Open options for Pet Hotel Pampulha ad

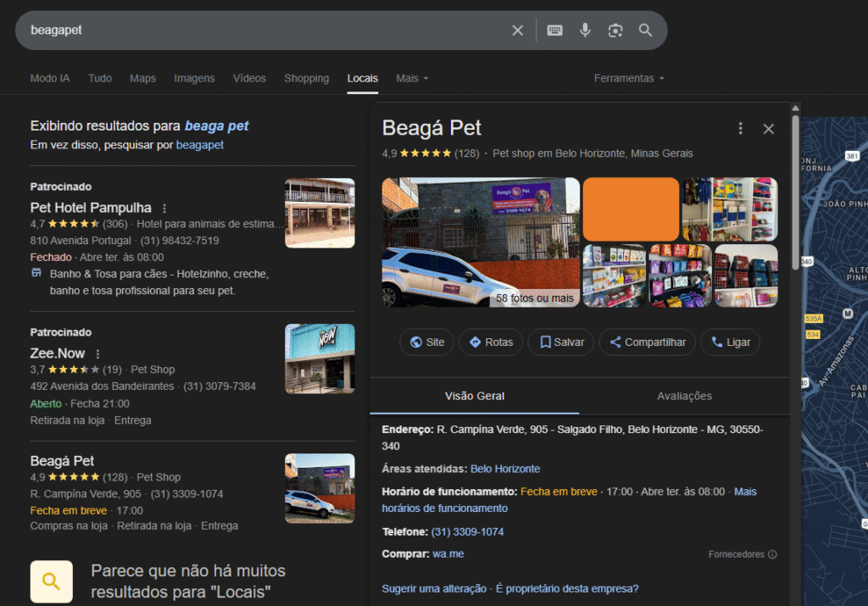164,208
